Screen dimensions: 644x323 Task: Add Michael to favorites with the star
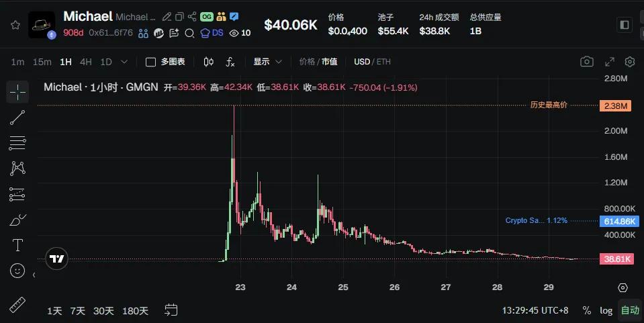click(x=15, y=25)
